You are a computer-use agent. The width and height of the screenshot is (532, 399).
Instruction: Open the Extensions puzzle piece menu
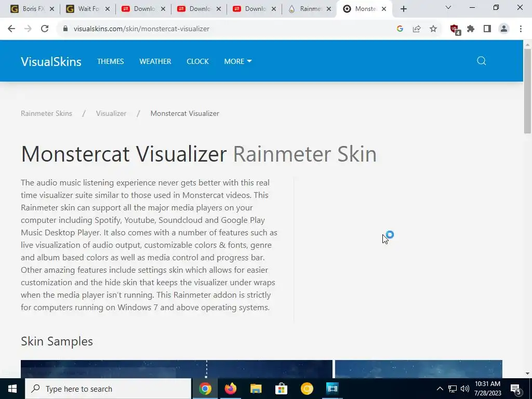pos(471,29)
